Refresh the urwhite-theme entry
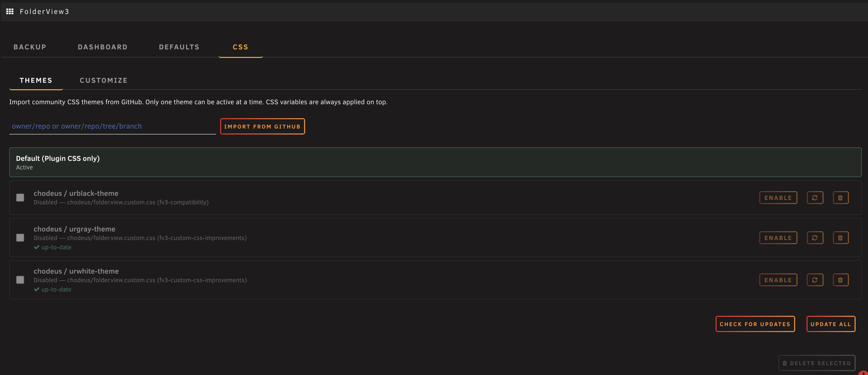The image size is (868, 375). pyautogui.click(x=815, y=280)
